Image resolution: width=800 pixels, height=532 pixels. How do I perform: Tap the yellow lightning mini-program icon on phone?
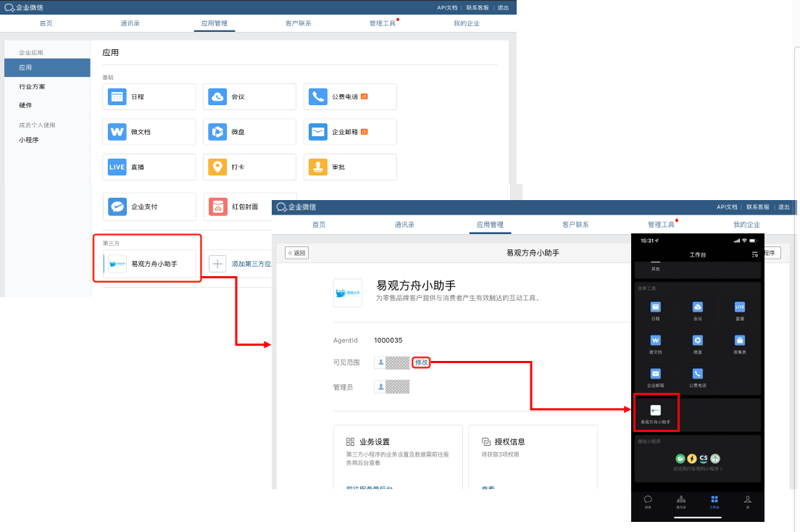point(692,459)
